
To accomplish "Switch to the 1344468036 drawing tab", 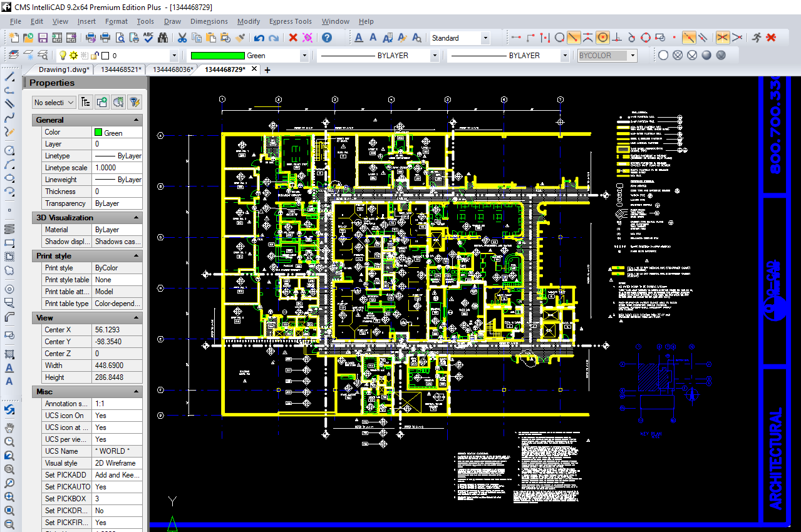I will coord(173,69).
